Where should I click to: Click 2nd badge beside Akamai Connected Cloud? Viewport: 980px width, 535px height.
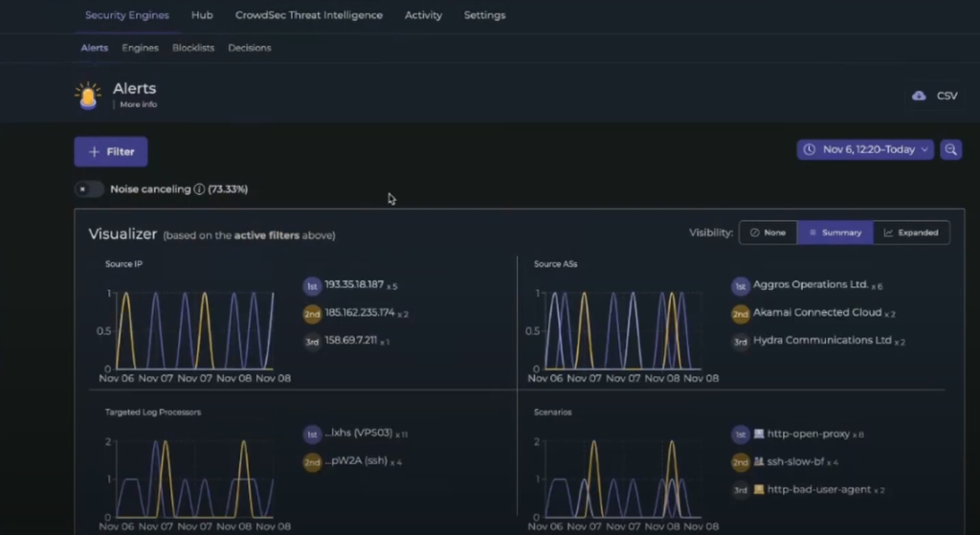pyautogui.click(x=740, y=314)
